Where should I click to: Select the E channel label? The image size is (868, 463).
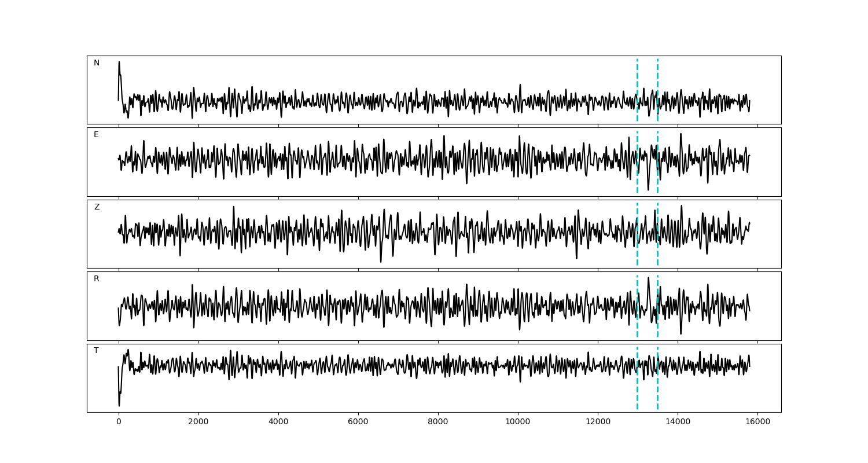(96, 135)
